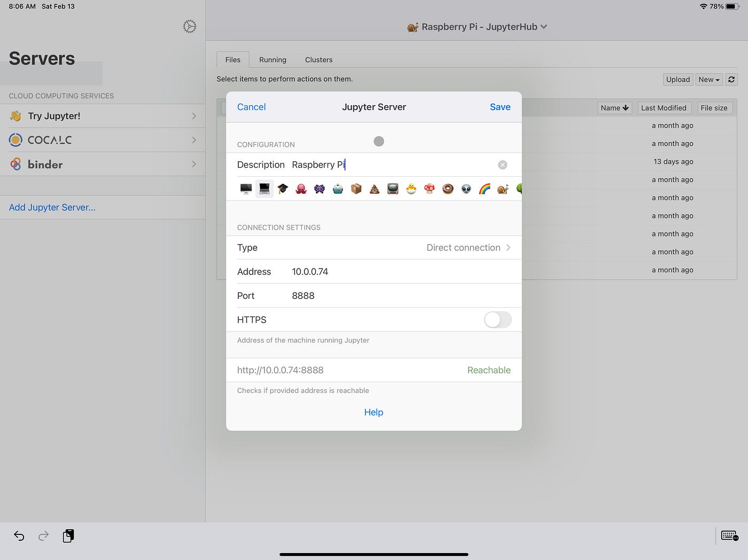Pick the chocolate donut emoji
Viewport: 748px width, 560px height.
coord(448,188)
